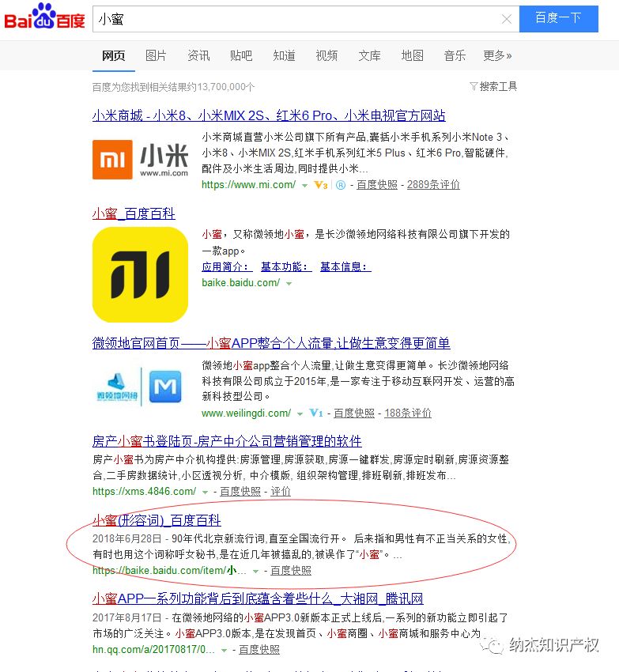Open 小蜜APP一系列功能 大湘网 result title

(258, 598)
